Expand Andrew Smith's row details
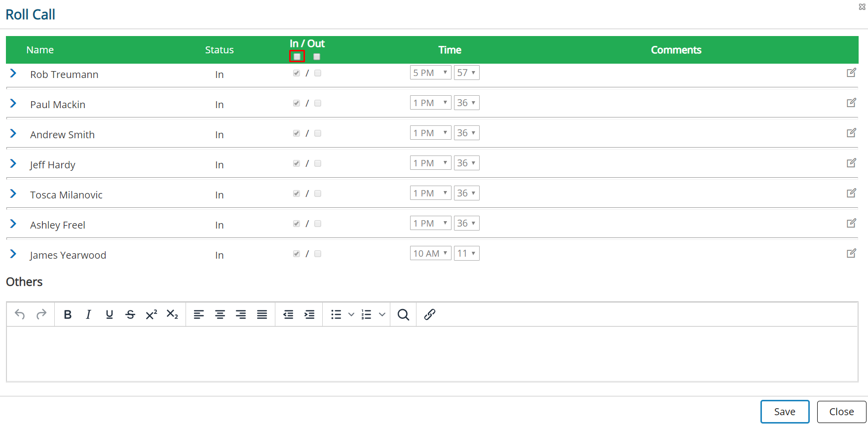The width and height of the screenshot is (868, 427). 13,134
